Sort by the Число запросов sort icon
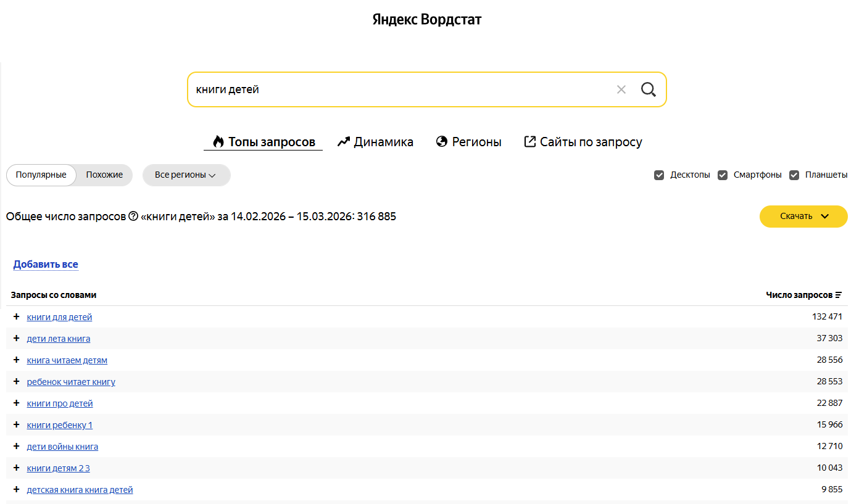Image resolution: width=867 pixels, height=504 pixels. click(x=838, y=295)
